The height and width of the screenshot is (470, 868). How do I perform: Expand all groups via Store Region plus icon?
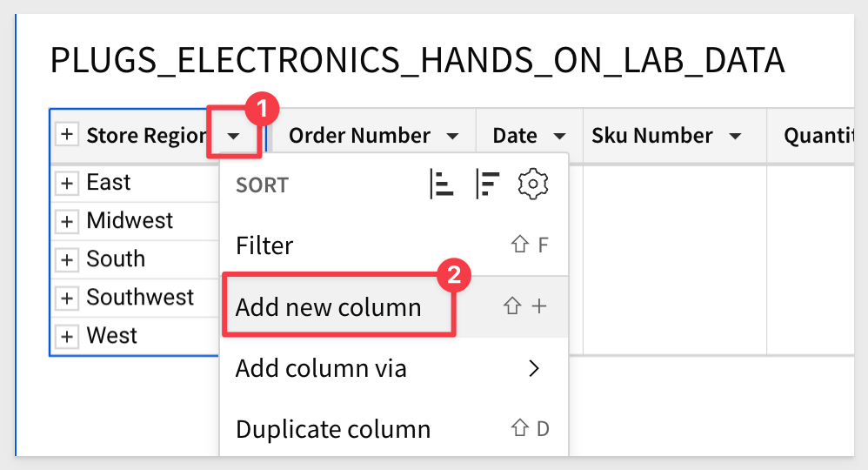[67, 135]
